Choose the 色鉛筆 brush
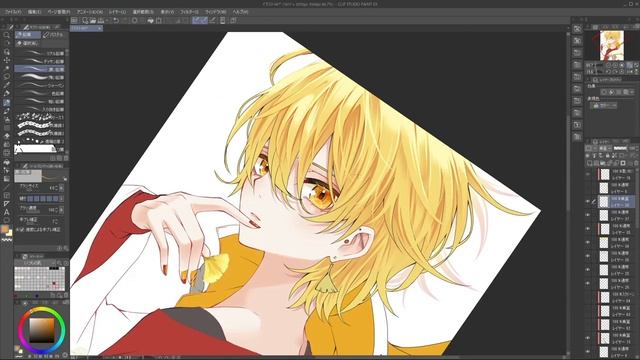This screenshot has width=640, height=360. [x=40, y=93]
